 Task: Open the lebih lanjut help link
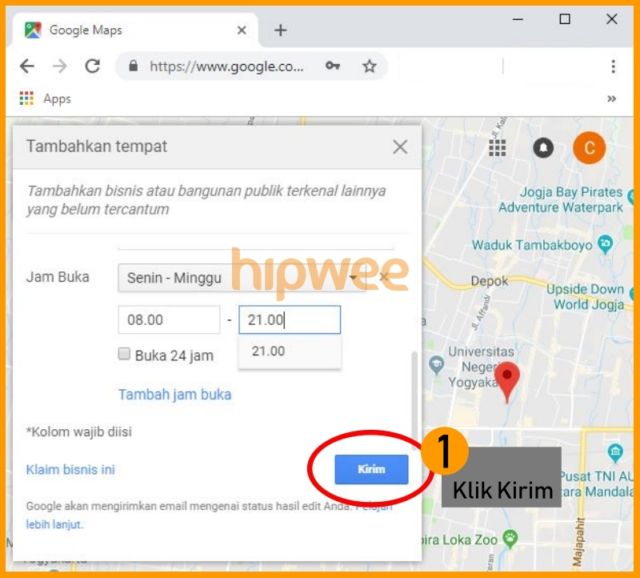tap(53, 524)
